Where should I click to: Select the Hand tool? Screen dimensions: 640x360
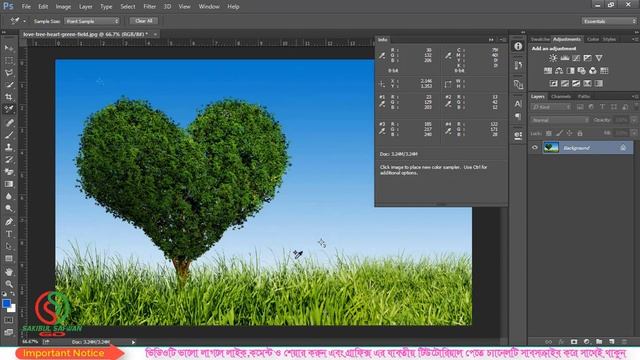click(9, 272)
